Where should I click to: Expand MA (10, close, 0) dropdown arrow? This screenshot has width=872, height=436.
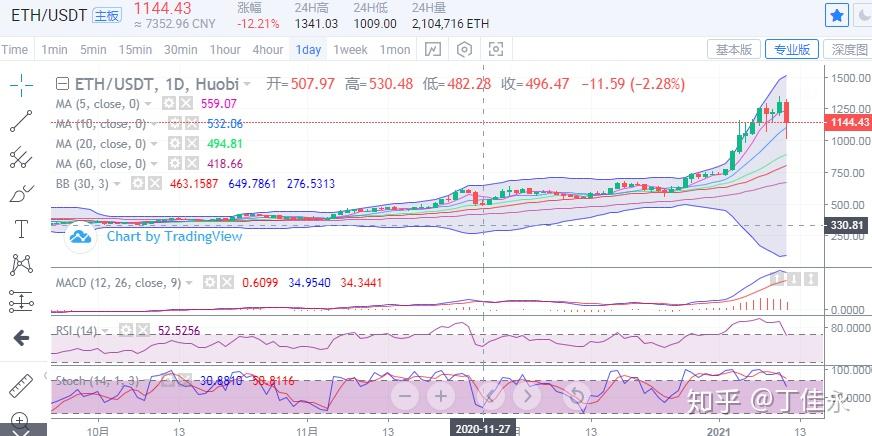[x=154, y=123]
